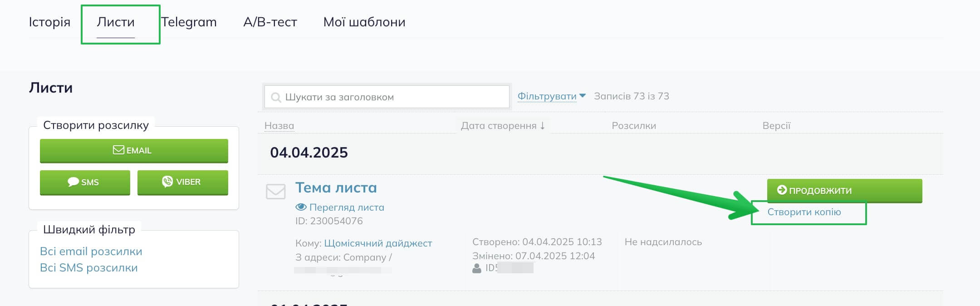980x306 pixels.
Task: Click the eye icon for Перегляд листа
Action: [301, 207]
